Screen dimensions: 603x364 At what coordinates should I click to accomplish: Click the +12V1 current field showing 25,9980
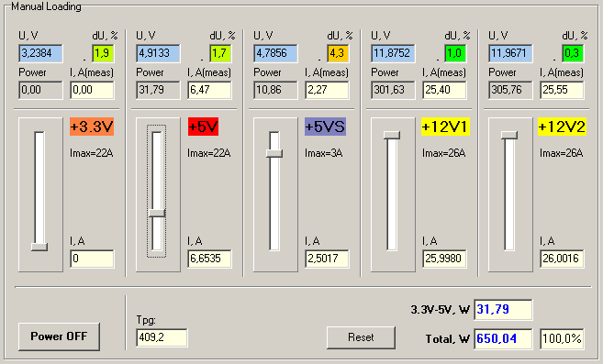444,259
